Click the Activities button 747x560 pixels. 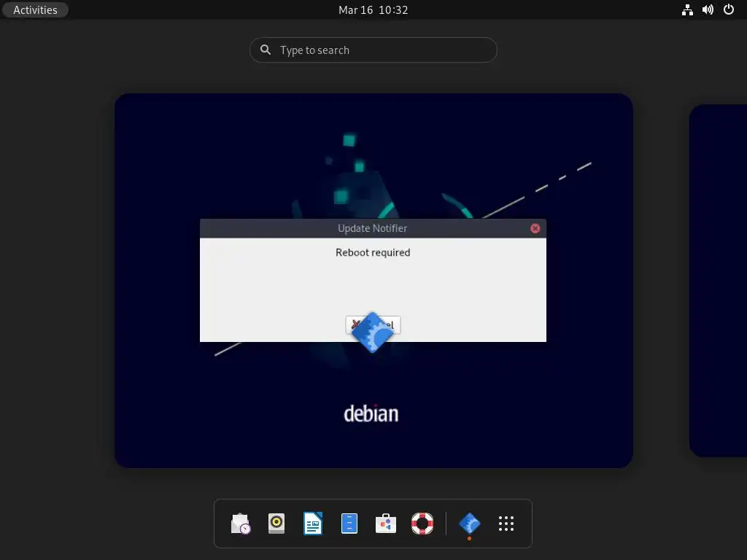tap(35, 10)
